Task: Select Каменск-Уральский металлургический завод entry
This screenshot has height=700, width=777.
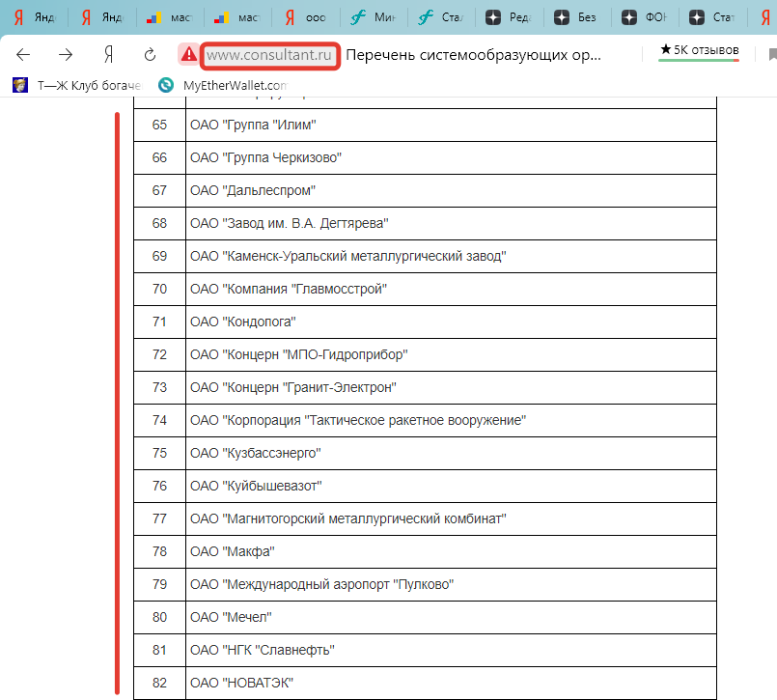Action: pos(348,256)
